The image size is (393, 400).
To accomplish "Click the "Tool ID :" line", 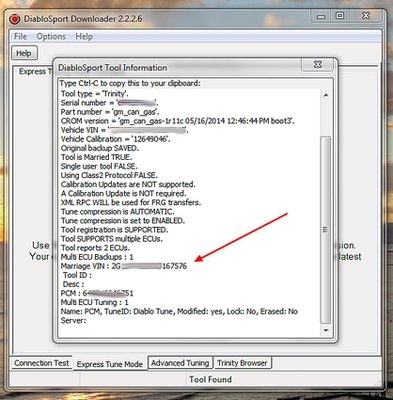I will (77, 275).
